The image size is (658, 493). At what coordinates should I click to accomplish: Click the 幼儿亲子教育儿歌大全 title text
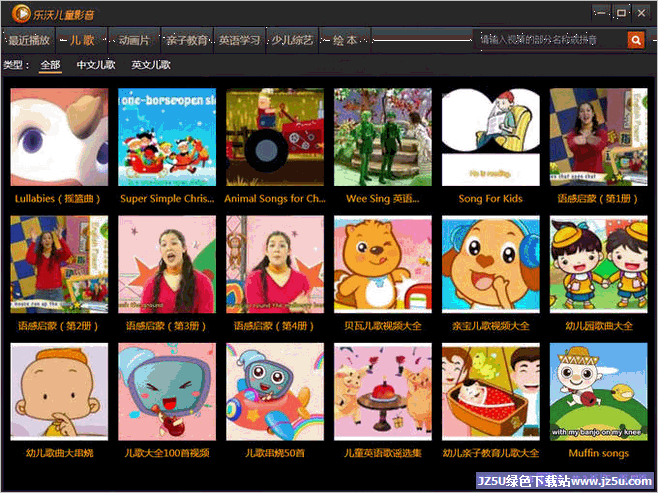pyautogui.click(x=491, y=453)
